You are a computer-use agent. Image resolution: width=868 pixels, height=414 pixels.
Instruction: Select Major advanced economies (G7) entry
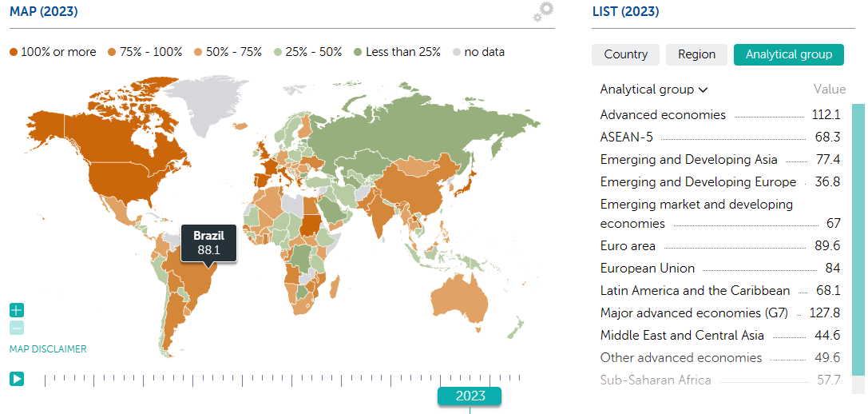tap(681, 313)
